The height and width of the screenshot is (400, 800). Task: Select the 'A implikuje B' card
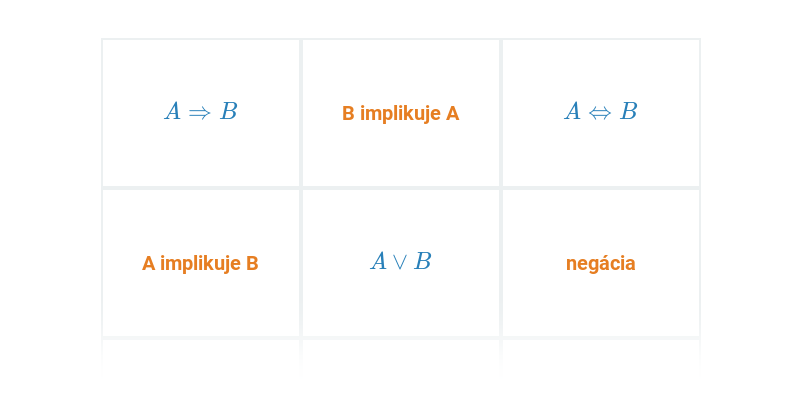click(x=201, y=263)
